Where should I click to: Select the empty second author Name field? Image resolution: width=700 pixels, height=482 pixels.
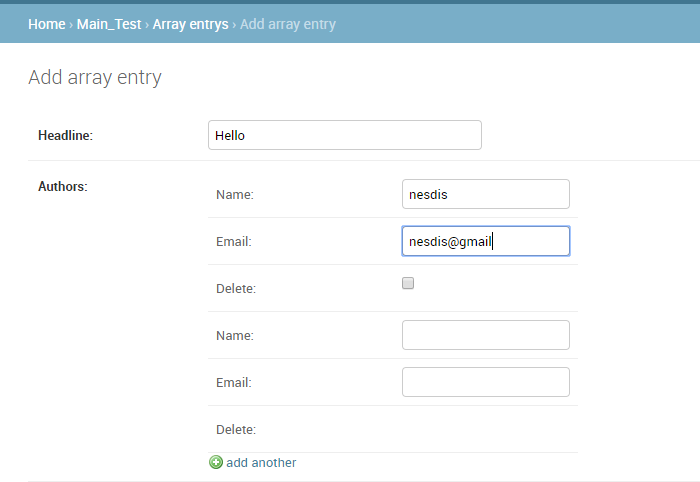486,335
